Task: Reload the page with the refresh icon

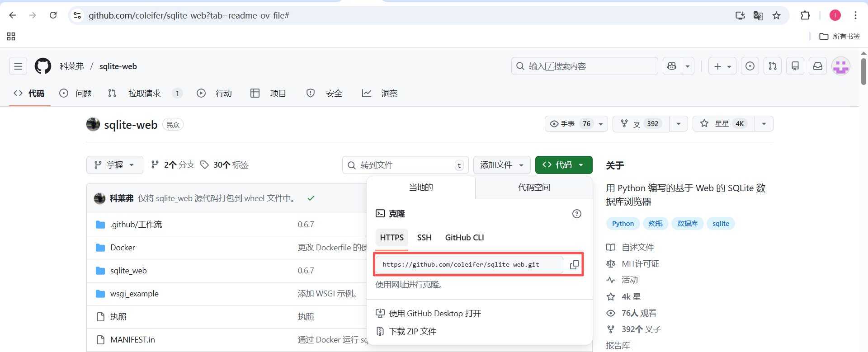Action: pos(53,15)
